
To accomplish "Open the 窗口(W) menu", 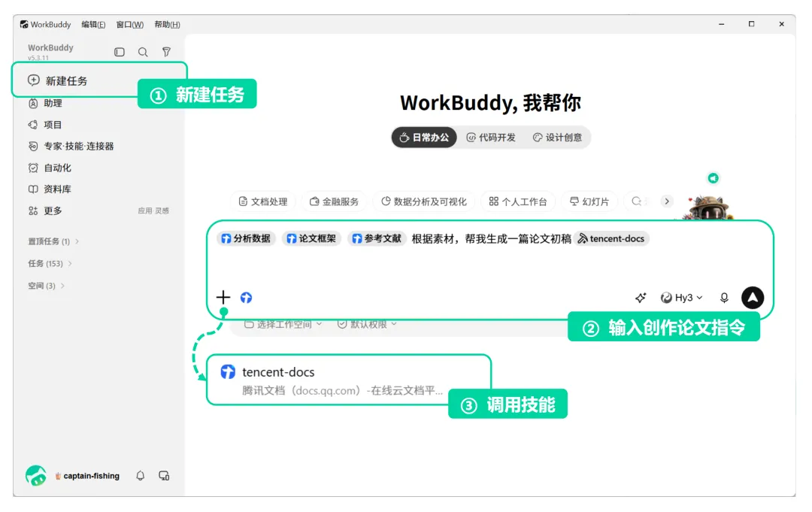I will 129,24.
